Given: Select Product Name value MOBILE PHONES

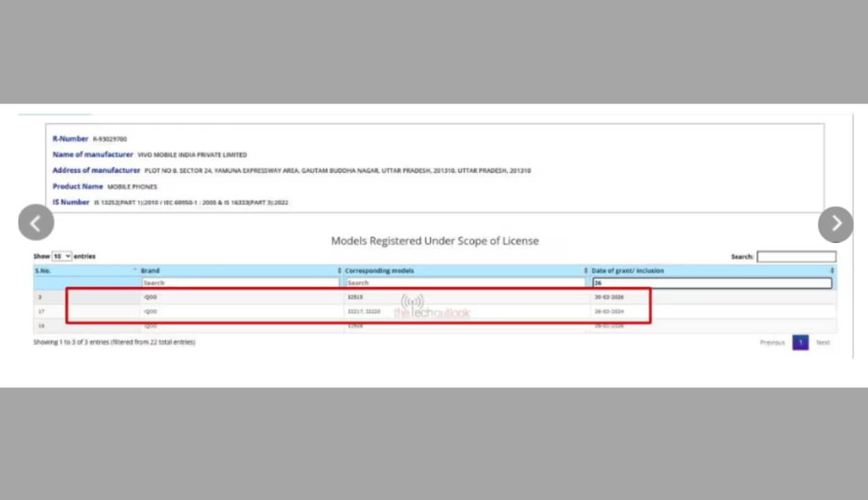Looking at the screenshot, I should tap(132, 187).
